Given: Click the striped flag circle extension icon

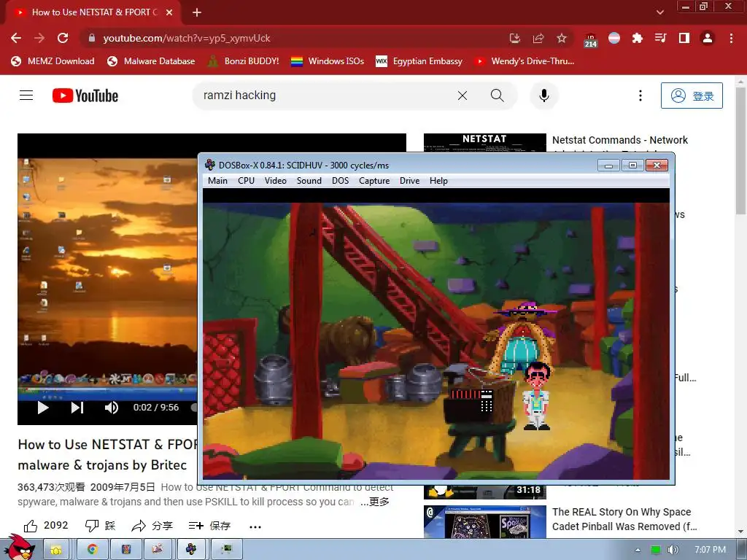Looking at the screenshot, I should coord(614,38).
